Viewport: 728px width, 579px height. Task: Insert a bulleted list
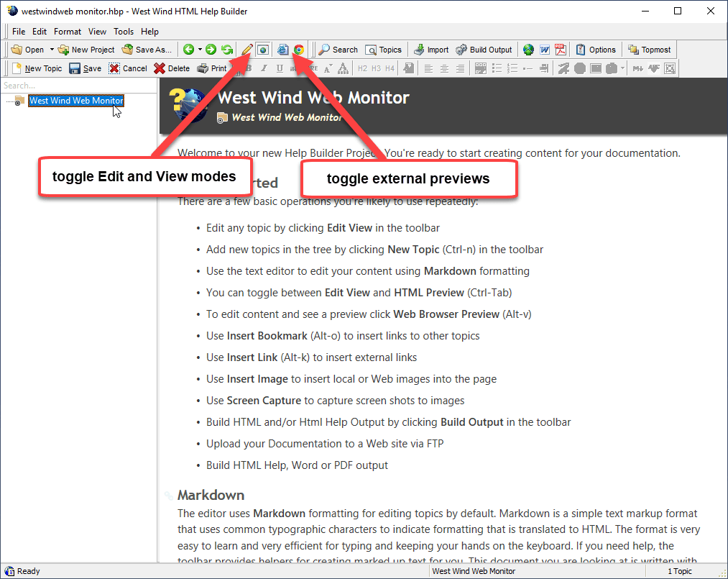(497, 68)
